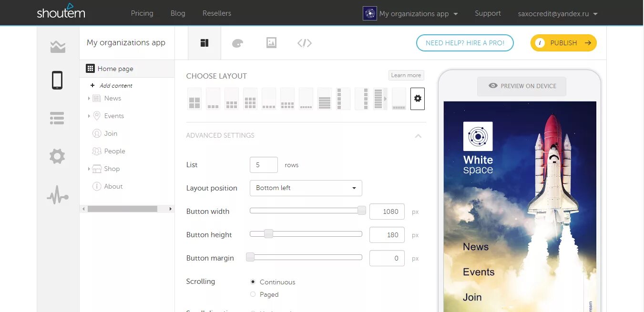This screenshot has height=312, width=644.
Task: Click the Button height slider handle
Action: point(269,234)
